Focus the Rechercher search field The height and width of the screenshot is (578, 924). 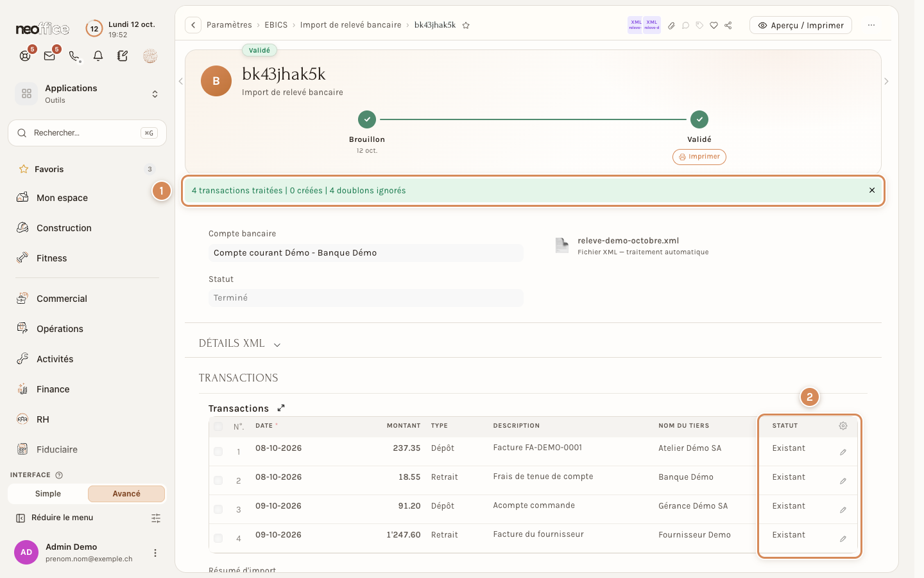(x=87, y=133)
